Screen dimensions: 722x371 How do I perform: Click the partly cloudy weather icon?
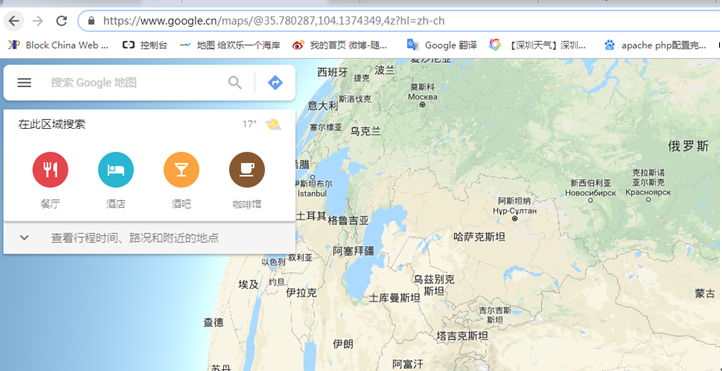click(273, 124)
